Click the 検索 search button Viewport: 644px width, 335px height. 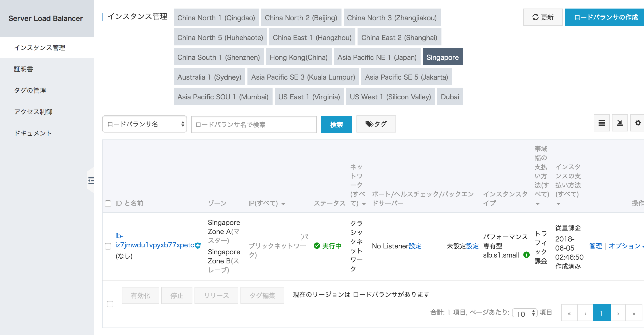tap(336, 124)
